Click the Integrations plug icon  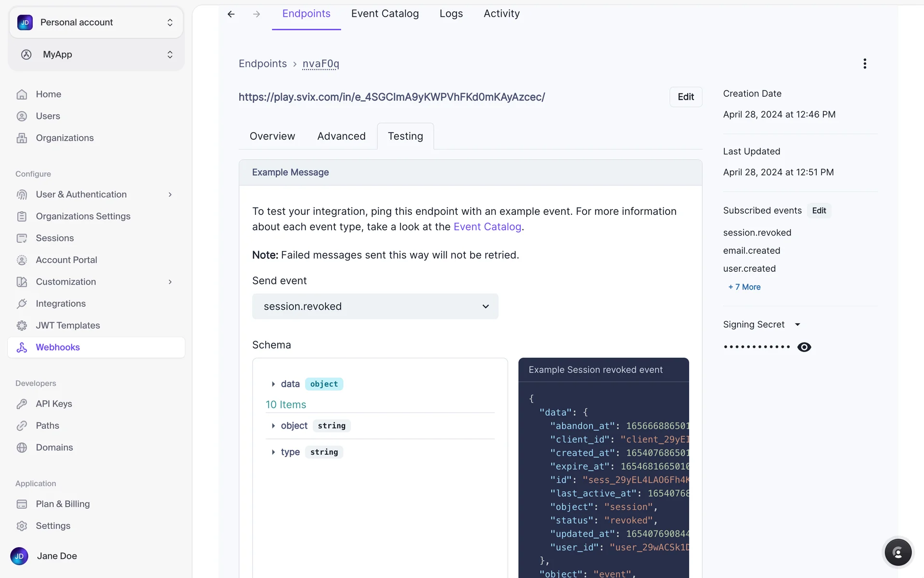click(x=22, y=303)
